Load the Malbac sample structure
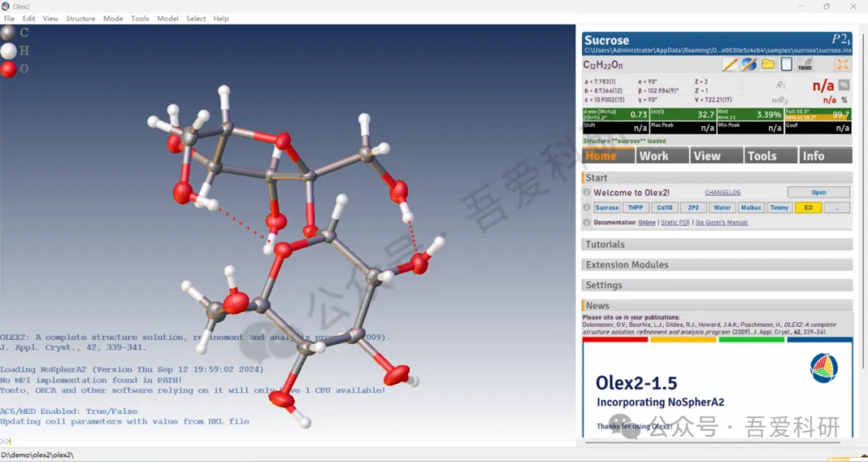 pos(751,207)
